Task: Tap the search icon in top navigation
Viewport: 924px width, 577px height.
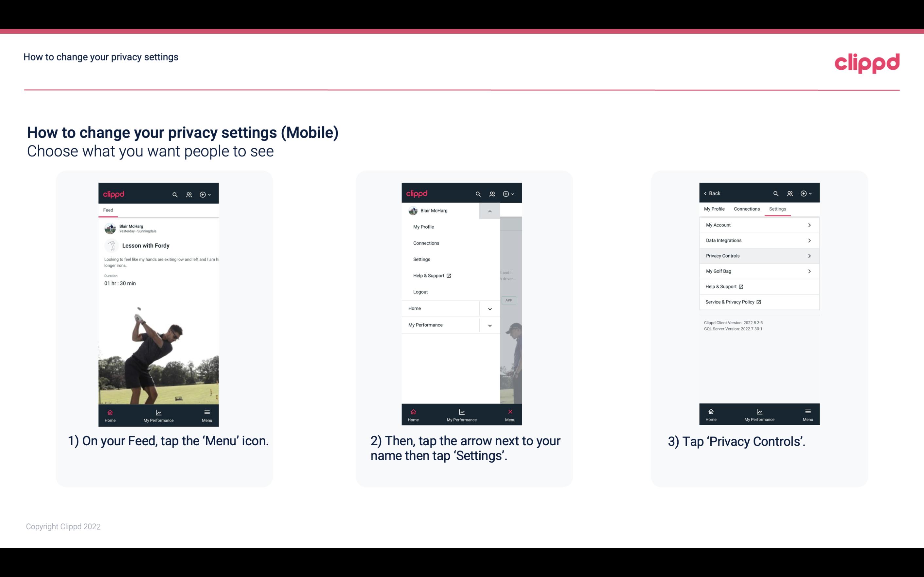Action: tap(174, 194)
